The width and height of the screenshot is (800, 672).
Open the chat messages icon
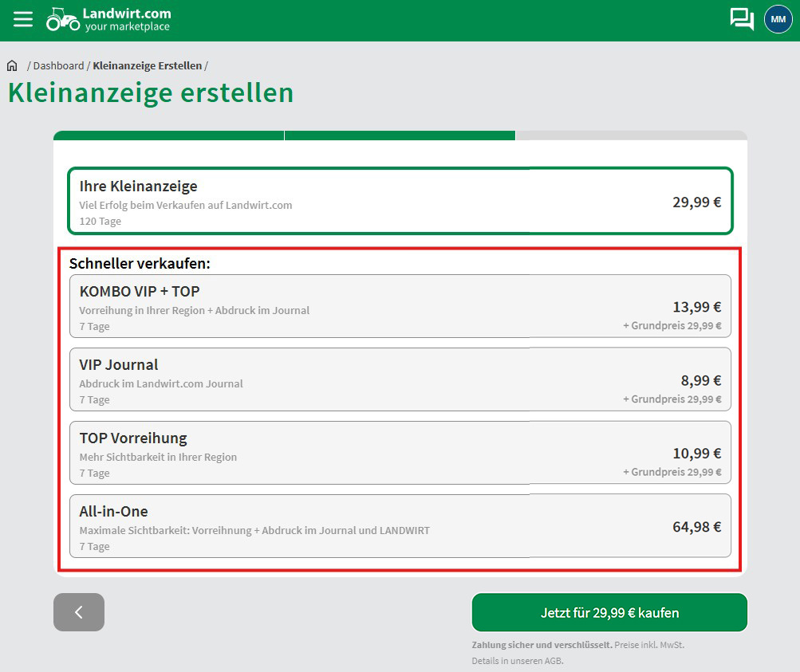(x=740, y=18)
